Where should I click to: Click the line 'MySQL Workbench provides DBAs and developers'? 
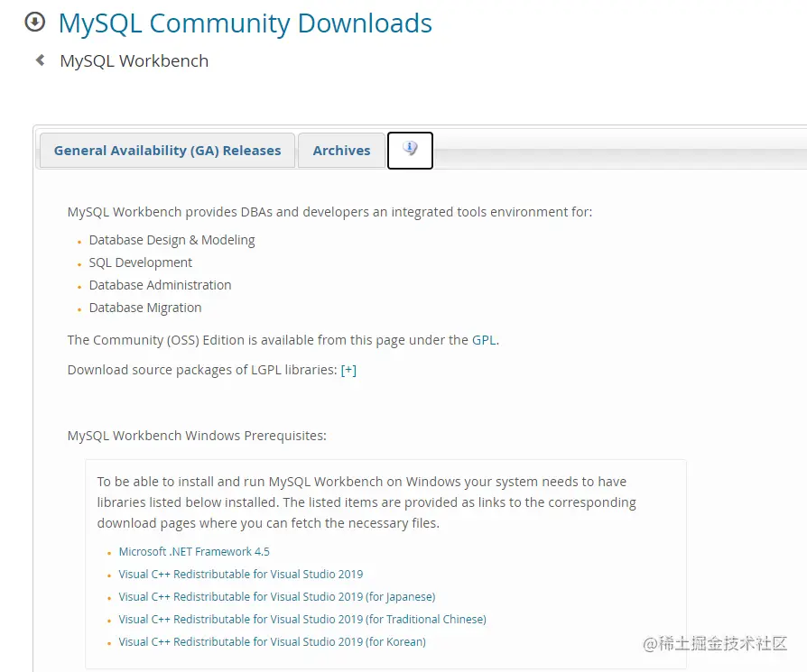(x=329, y=212)
